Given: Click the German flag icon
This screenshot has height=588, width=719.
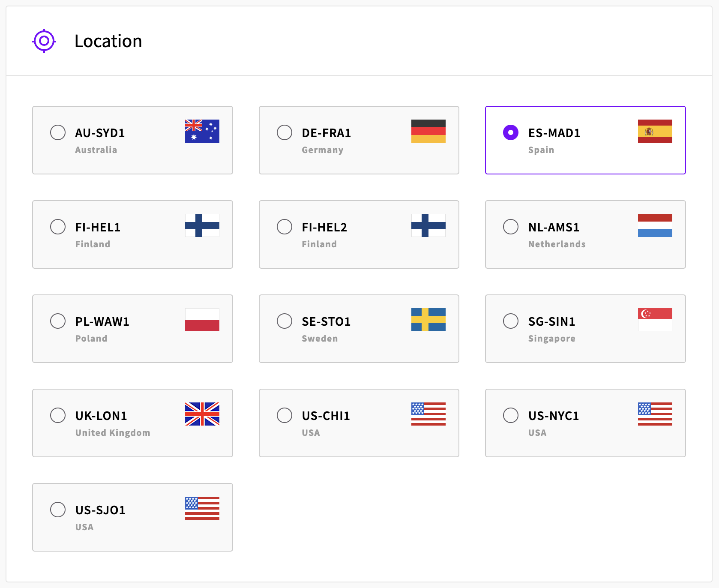Looking at the screenshot, I should tap(428, 131).
